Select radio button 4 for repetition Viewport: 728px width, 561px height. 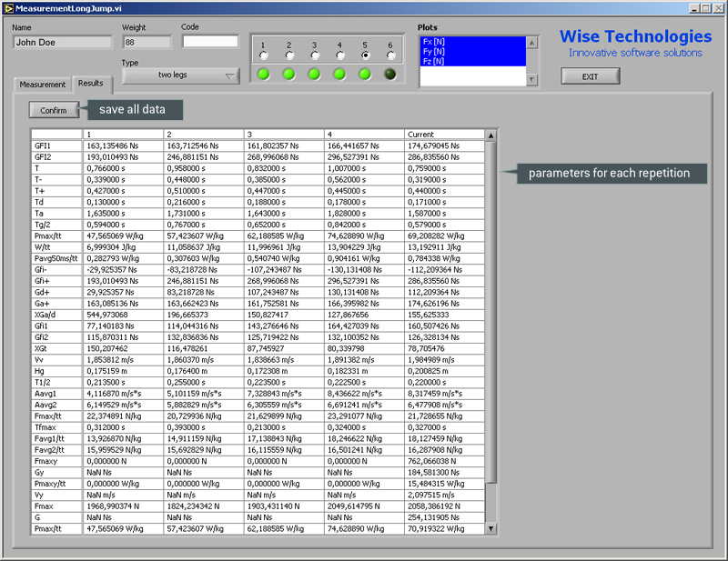tap(339, 55)
